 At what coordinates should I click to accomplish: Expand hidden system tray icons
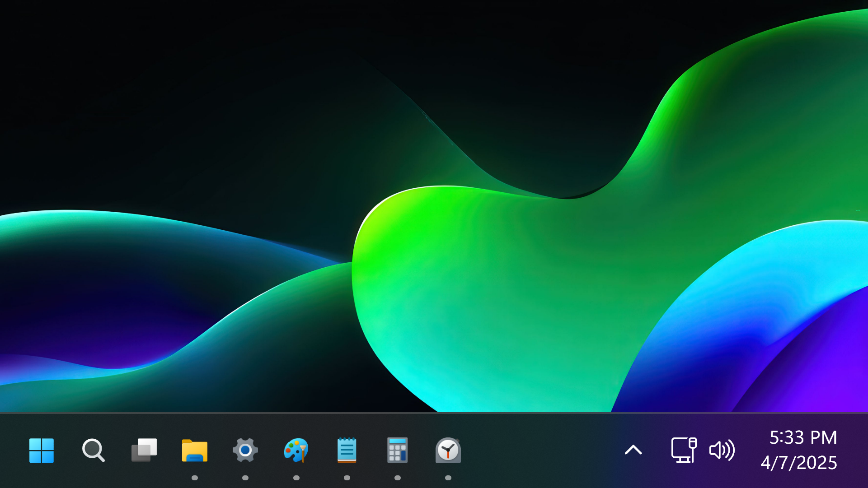click(633, 450)
